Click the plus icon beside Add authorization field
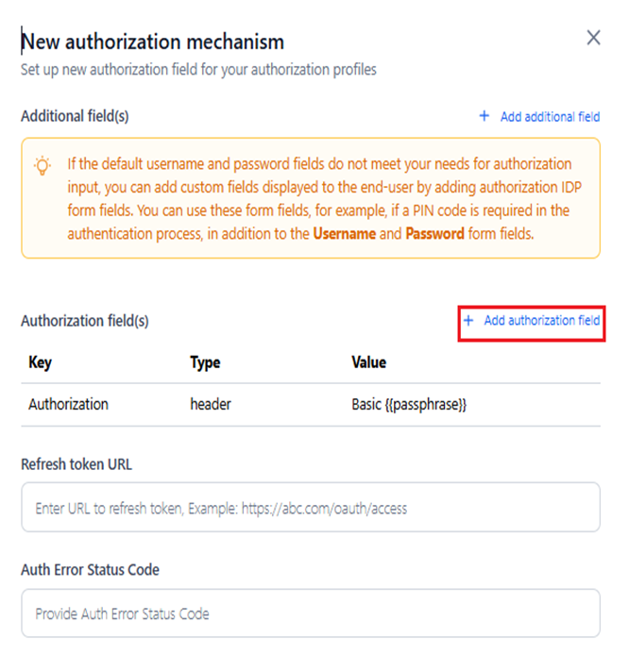The image size is (629, 672). click(x=468, y=321)
